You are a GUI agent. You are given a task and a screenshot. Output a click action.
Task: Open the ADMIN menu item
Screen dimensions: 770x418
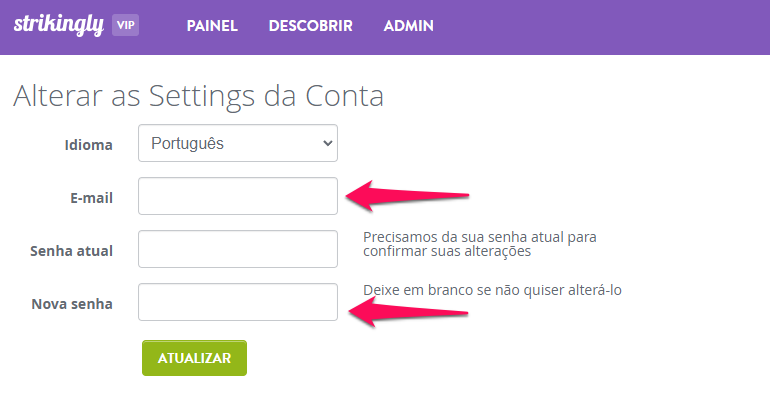tap(409, 26)
